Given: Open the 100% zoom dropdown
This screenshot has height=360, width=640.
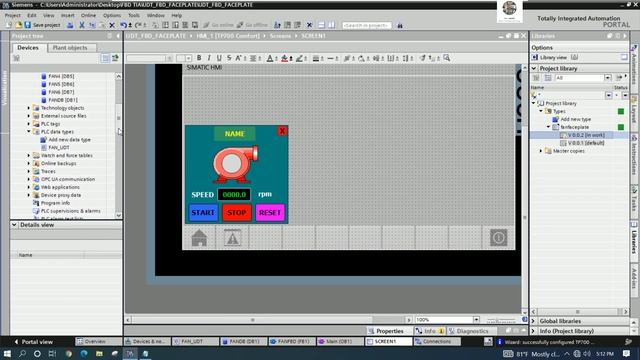Looking at the screenshot, I should coord(476,320).
